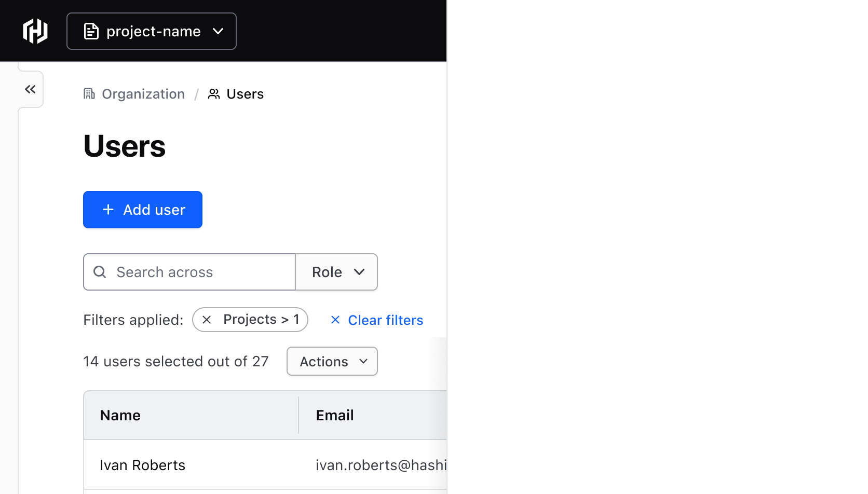This screenshot has height=494, width=868.
Task: Click the HashiCorp logo
Action: (35, 31)
